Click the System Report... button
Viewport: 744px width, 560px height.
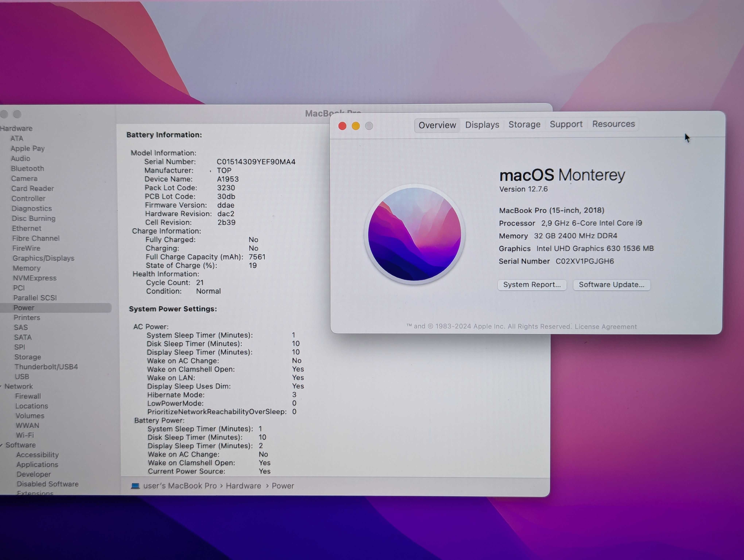532,285
